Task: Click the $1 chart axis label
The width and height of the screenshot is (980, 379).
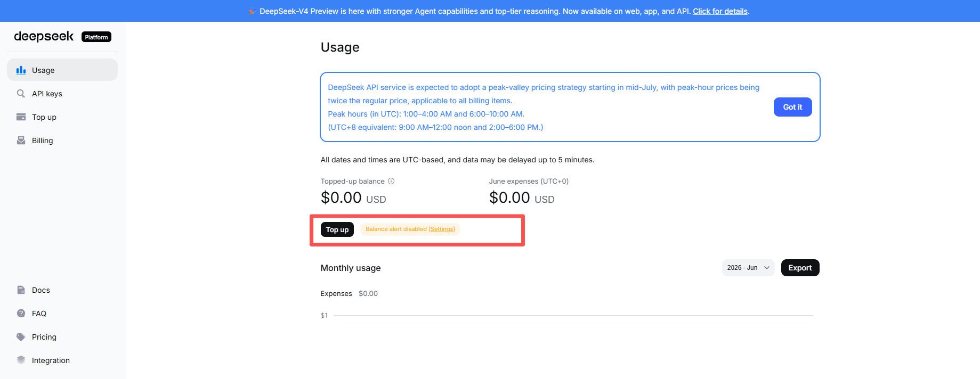Action: 324,316
